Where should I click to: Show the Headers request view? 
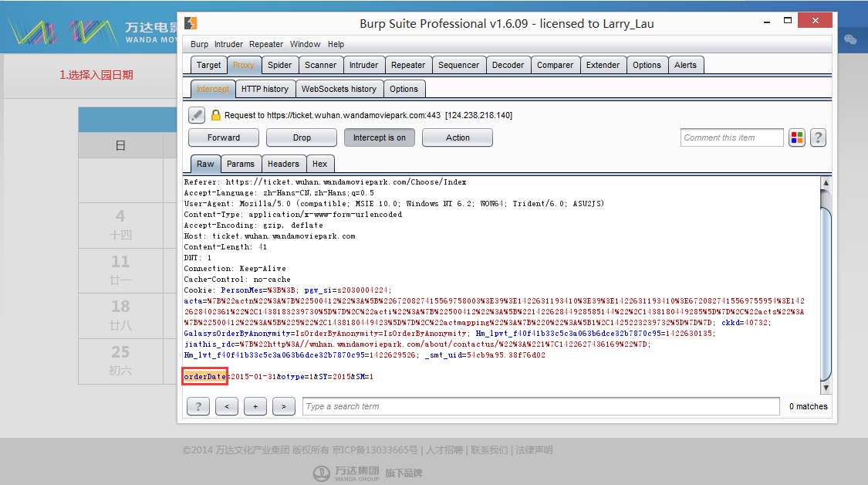pyautogui.click(x=283, y=164)
